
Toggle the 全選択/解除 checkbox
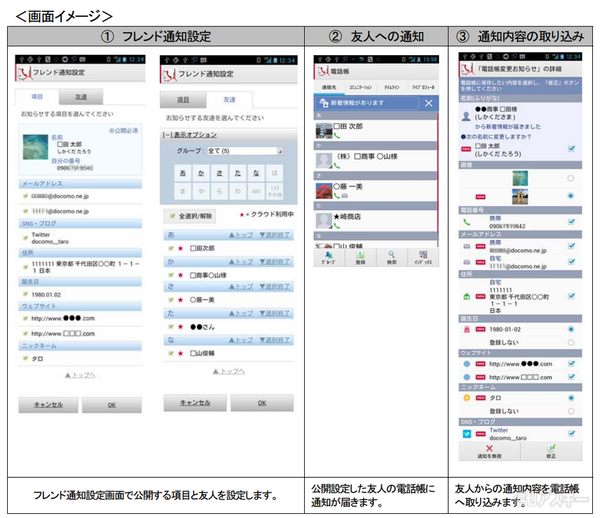click(x=173, y=216)
